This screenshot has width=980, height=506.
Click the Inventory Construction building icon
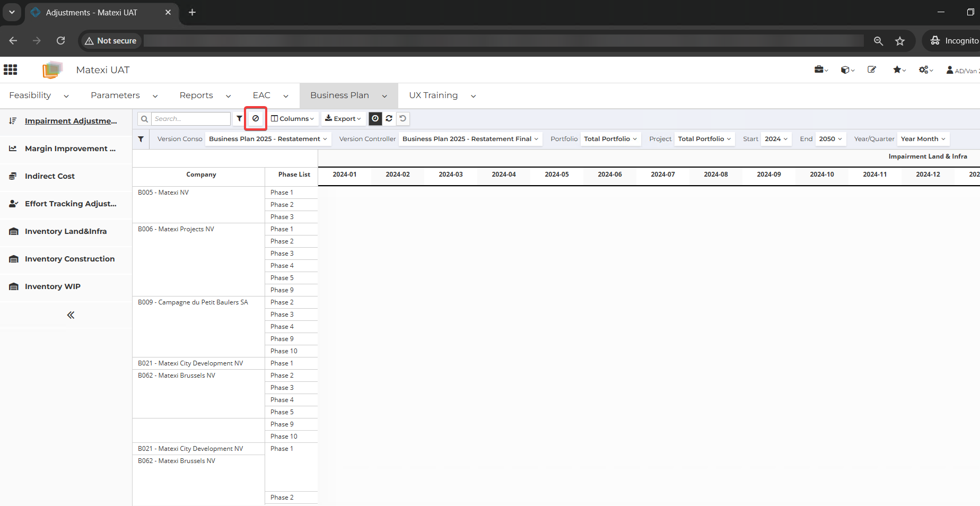(14, 259)
